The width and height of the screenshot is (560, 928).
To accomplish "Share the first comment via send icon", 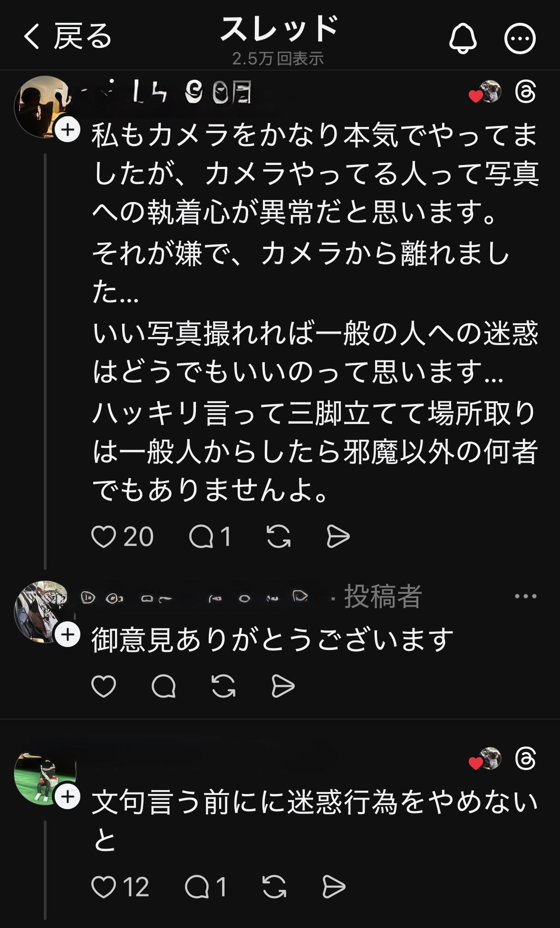I will [x=338, y=537].
